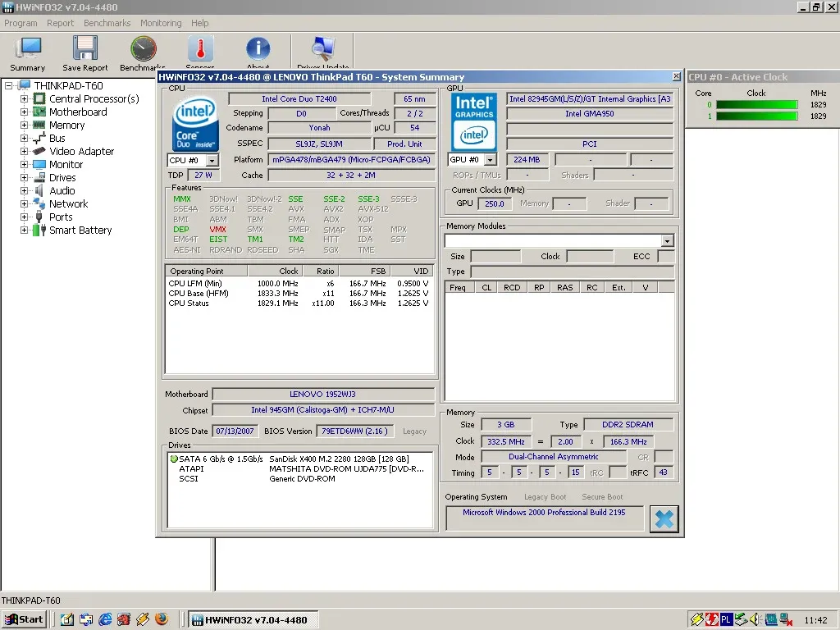Open the CPU #0 selector dropdown
Screen dimensions: 840x630
click(x=212, y=161)
